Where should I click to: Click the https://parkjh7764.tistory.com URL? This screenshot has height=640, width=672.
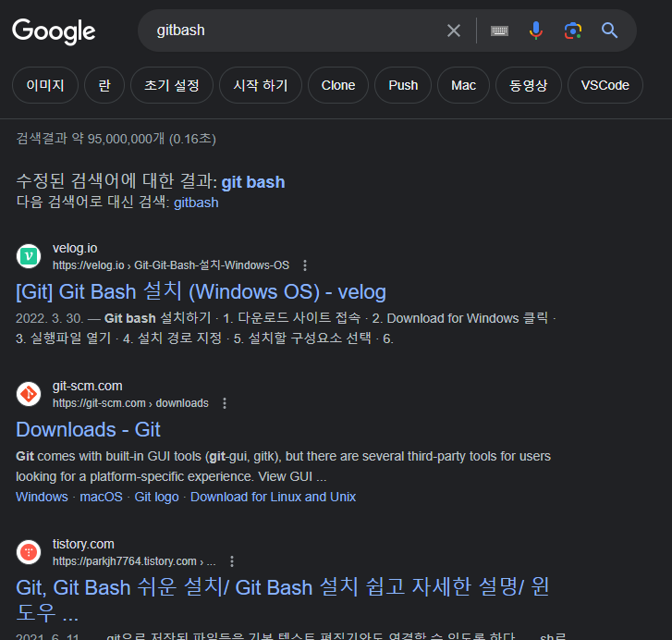pyautogui.click(x=134, y=561)
